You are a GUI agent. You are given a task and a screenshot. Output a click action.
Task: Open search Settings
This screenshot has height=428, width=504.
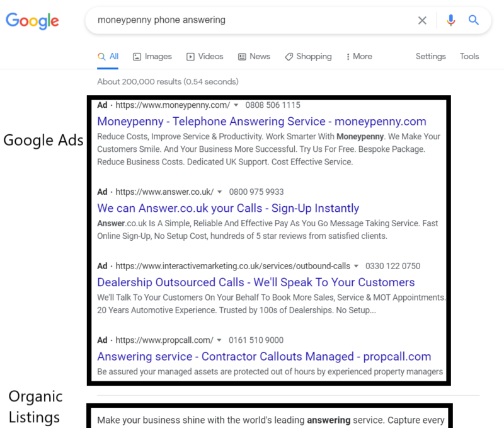431,57
